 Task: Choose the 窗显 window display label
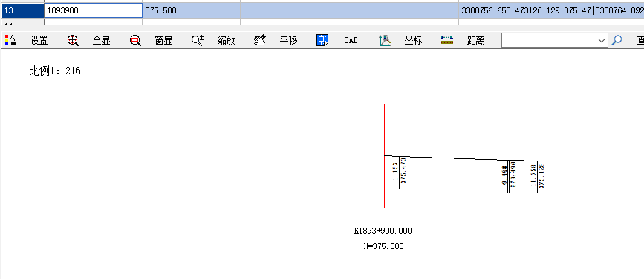(164, 40)
